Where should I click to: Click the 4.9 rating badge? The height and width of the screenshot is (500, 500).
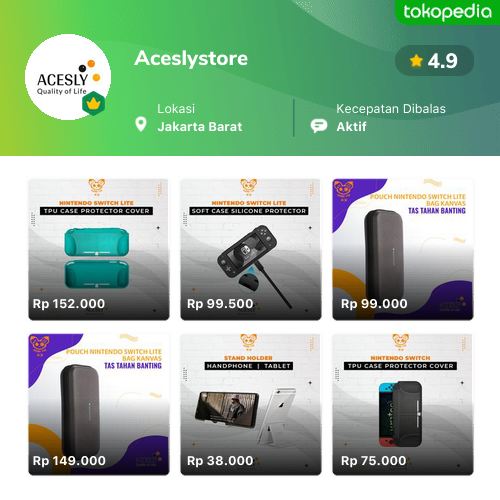click(x=434, y=61)
